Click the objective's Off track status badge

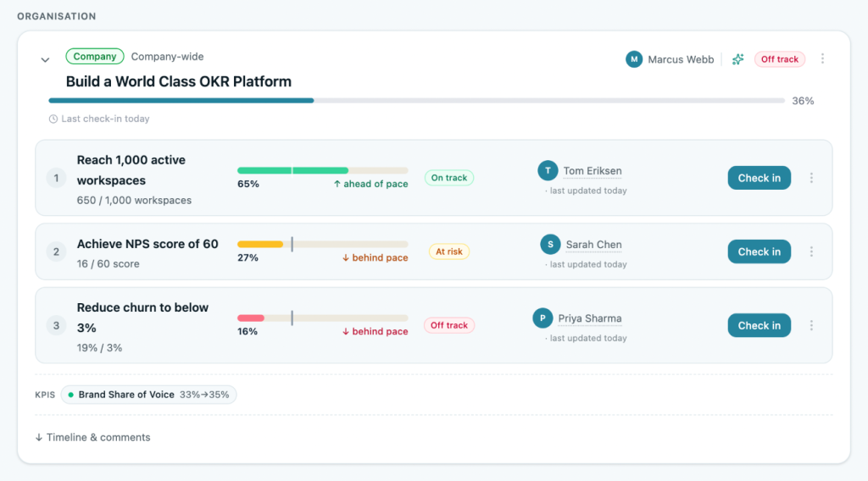coord(780,59)
